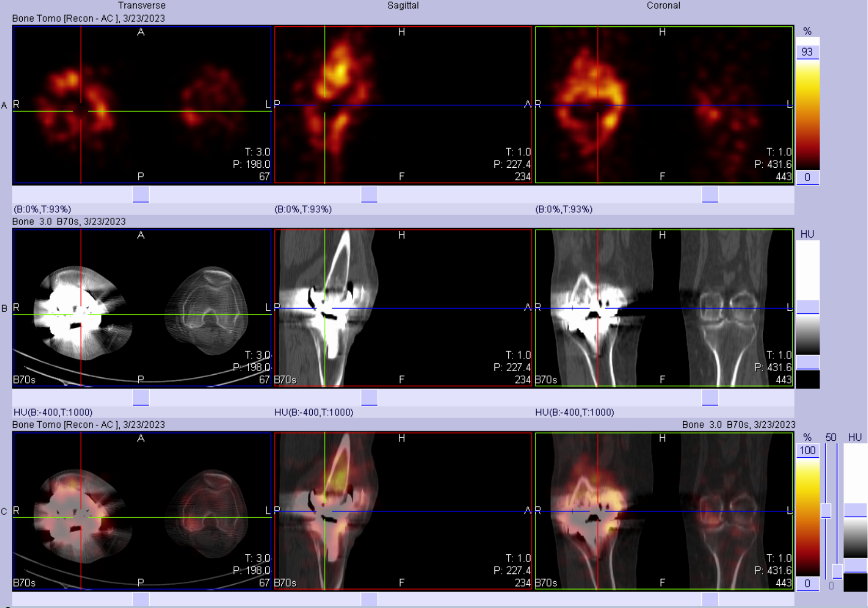The height and width of the screenshot is (608, 868).
Task: Click the slice slider thumb under sagittal CT view
Action: (x=369, y=397)
